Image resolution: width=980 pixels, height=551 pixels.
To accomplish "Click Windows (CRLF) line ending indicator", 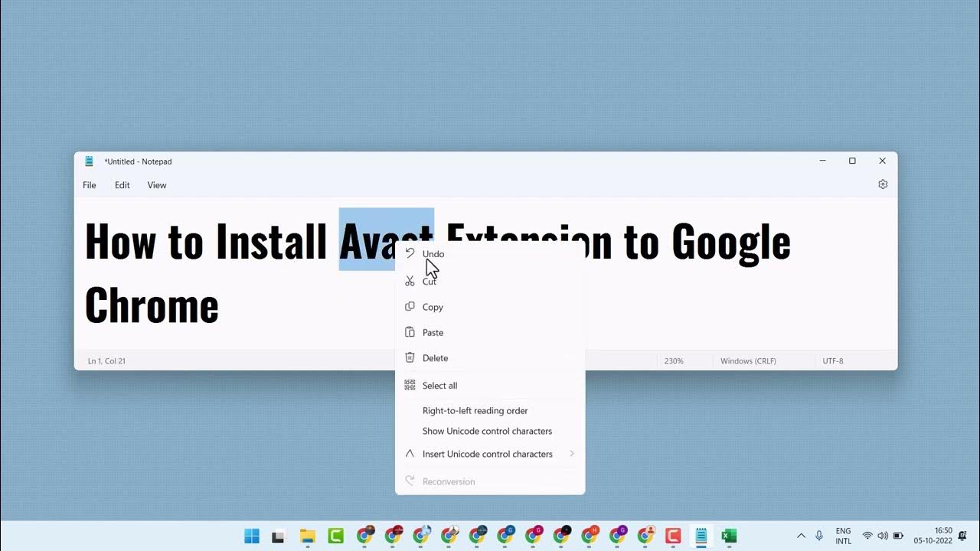I will pyautogui.click(x=748, y=361).
